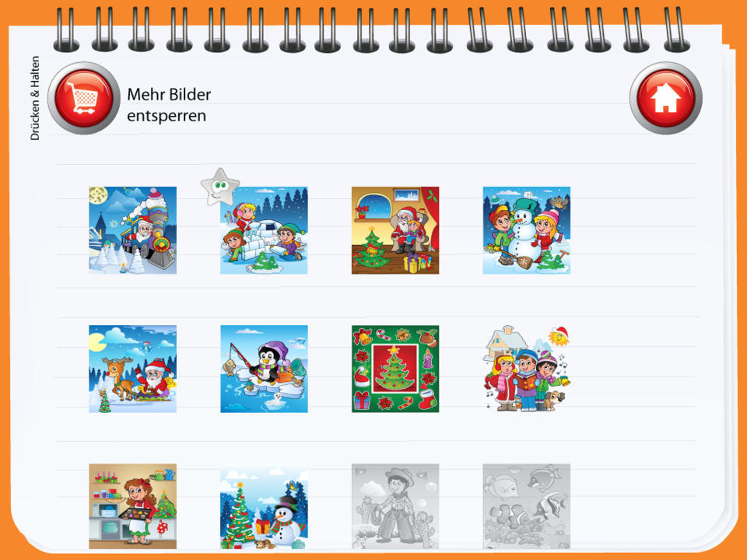Choose Santa in armchair with child picture
This screenshot has height=560, width=747.
click(395, 230)
